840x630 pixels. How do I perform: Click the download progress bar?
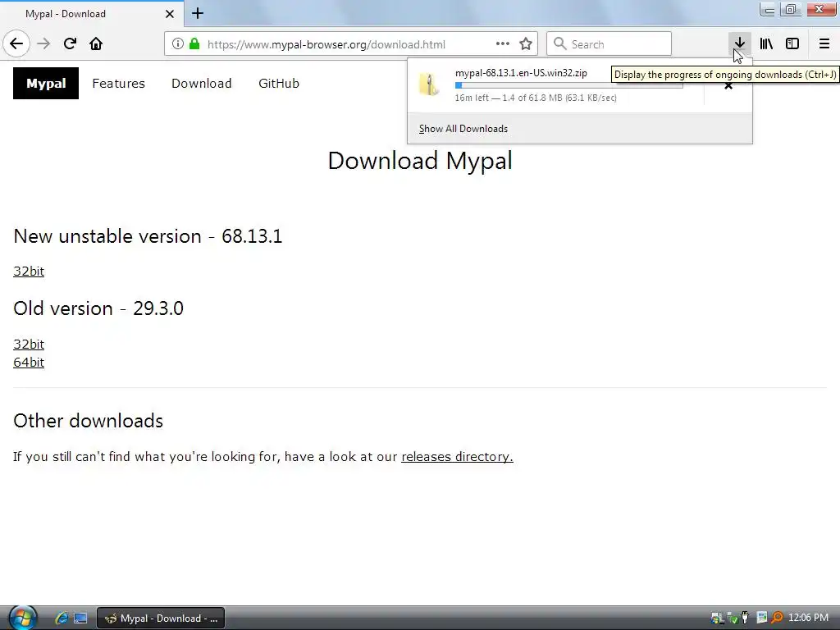(x=569, y=85)
